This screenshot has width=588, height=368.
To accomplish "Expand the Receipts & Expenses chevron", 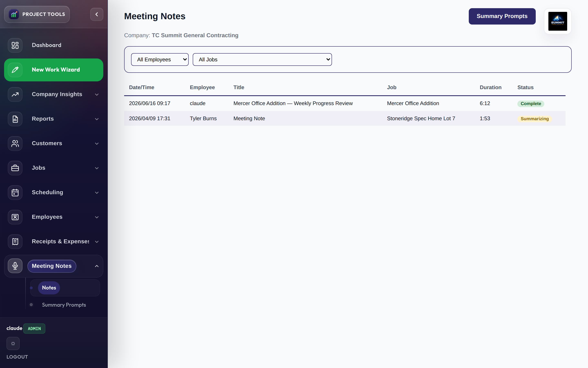I will click(97, 242).
